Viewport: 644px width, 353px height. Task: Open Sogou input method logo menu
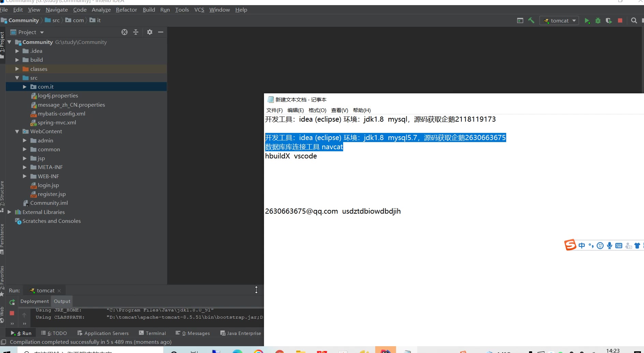[x=570, y=245]
